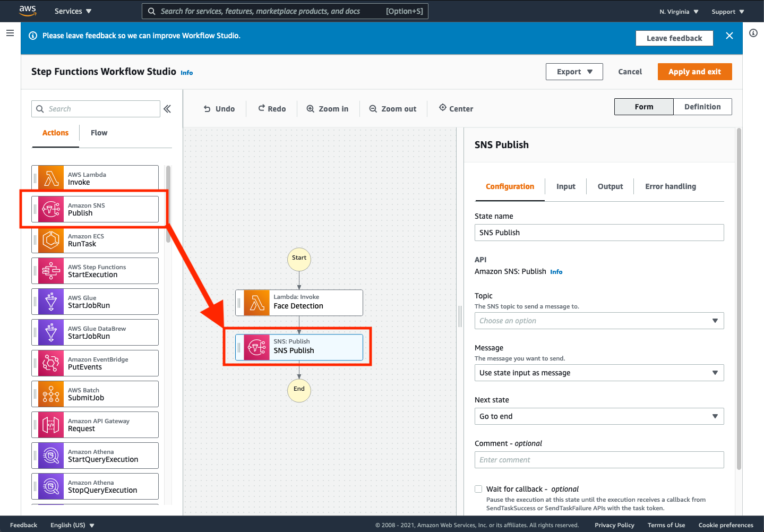Open Cookie preferences

tap(726, 525)
